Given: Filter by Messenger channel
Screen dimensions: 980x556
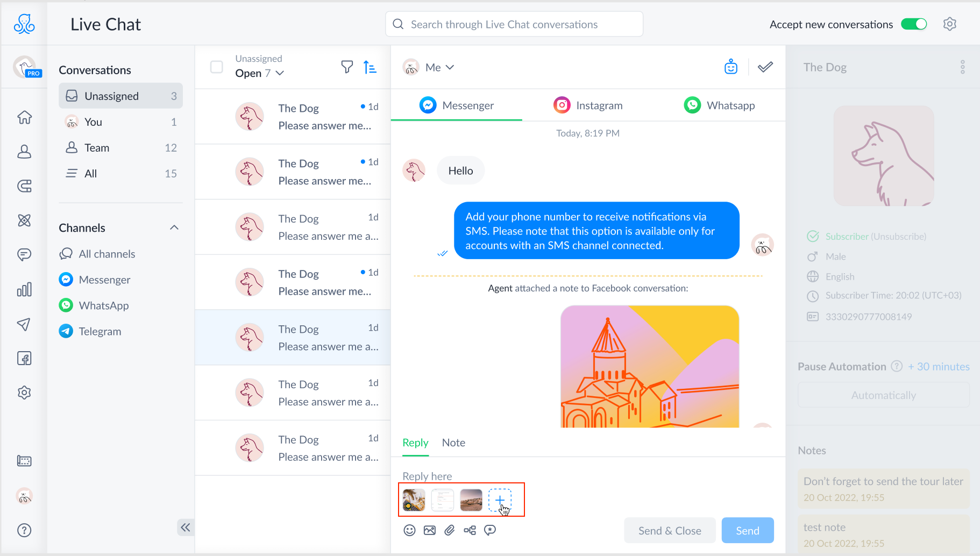Looking at the screenshot, I should pos(95,280).
